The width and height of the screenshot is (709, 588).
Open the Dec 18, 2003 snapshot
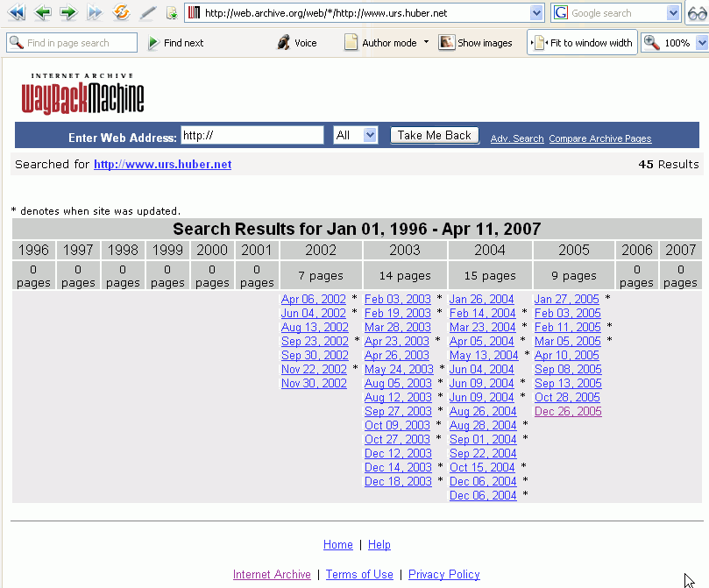[398, 481]
